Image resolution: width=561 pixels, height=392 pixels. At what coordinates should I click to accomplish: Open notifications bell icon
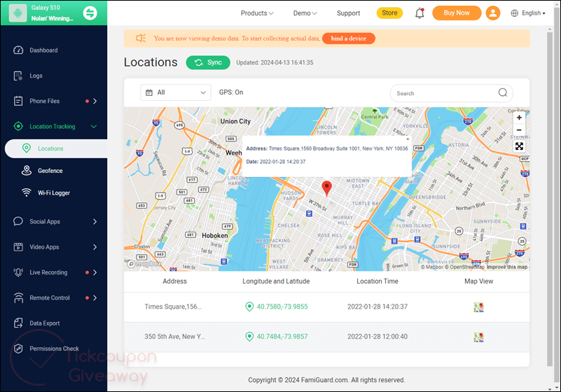420,13
